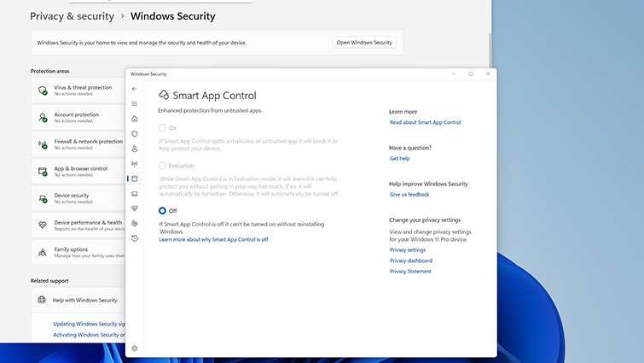Select the Off radio button

tap(162, 210)
